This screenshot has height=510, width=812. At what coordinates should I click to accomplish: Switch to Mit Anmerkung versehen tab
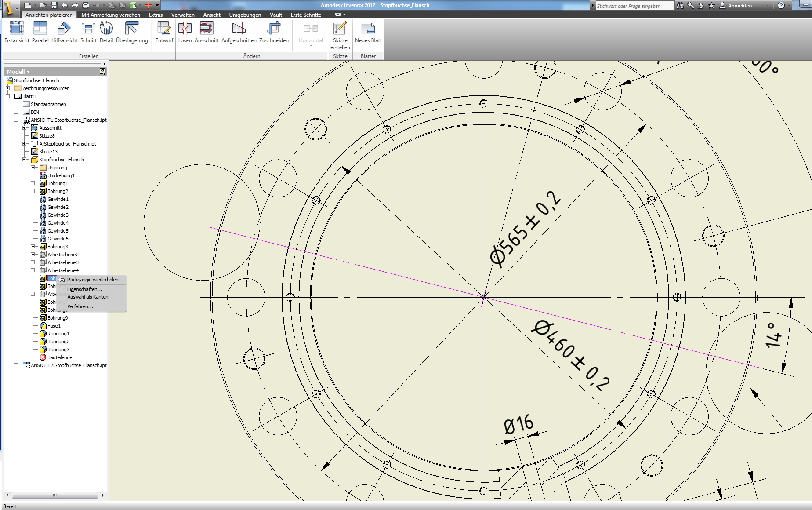pos(111,15)
